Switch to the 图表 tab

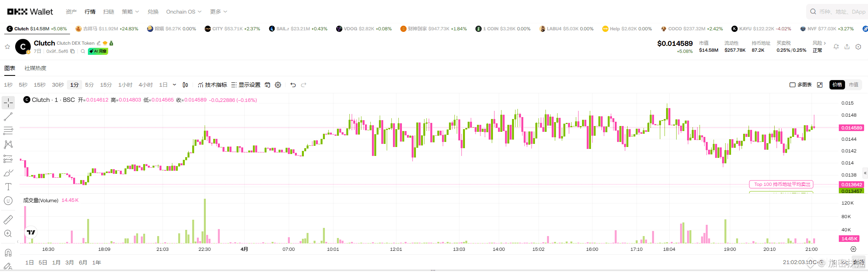point(10,68)
